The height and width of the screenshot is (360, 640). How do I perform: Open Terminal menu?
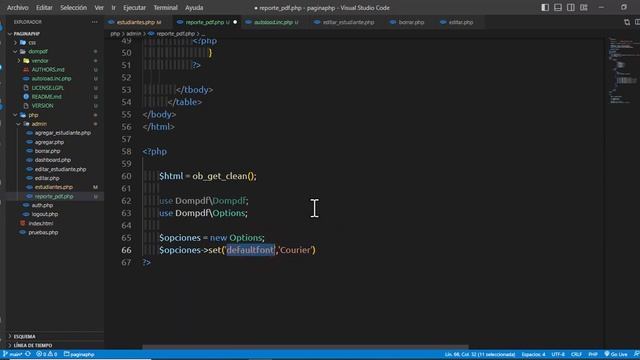point(165,7)
